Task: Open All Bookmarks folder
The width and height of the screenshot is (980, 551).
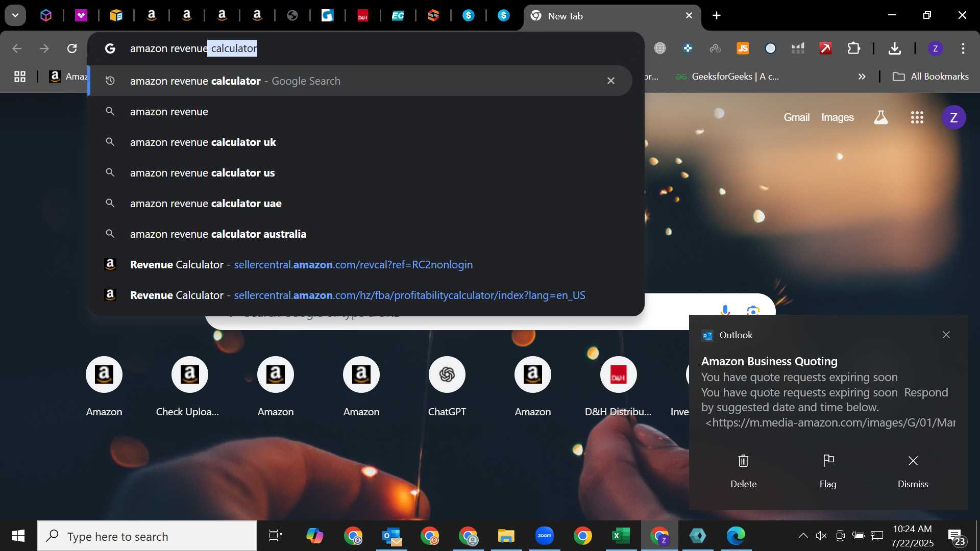Action: pyautogui.click(x=930, y=77)
